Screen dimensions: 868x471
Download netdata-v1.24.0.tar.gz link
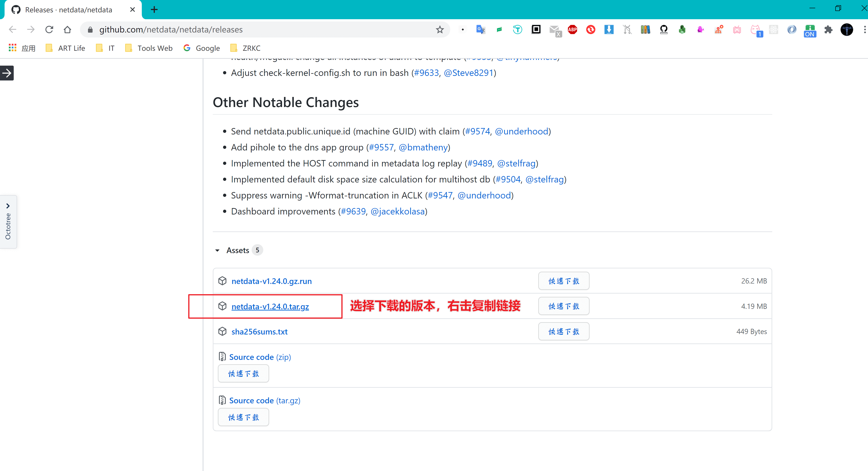[x=270, y=306]
